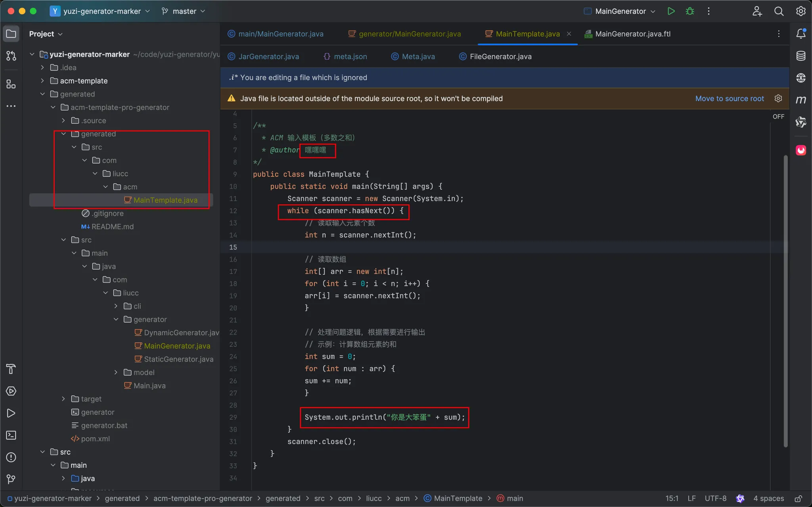Viewport: 812px width, 507px height.
Task: Open the Database tool window
Action: [801, 56]
